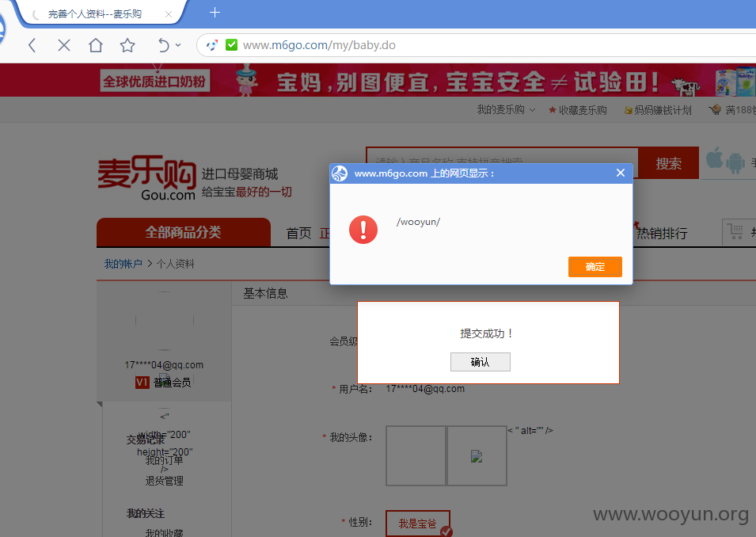Click the username 17****04@qq.com in the form
This screenshot has width=756, height=537.
(425, 389)
